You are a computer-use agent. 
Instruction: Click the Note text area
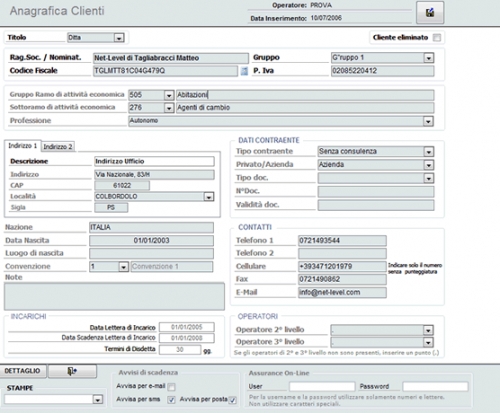(x=114, y=297)
